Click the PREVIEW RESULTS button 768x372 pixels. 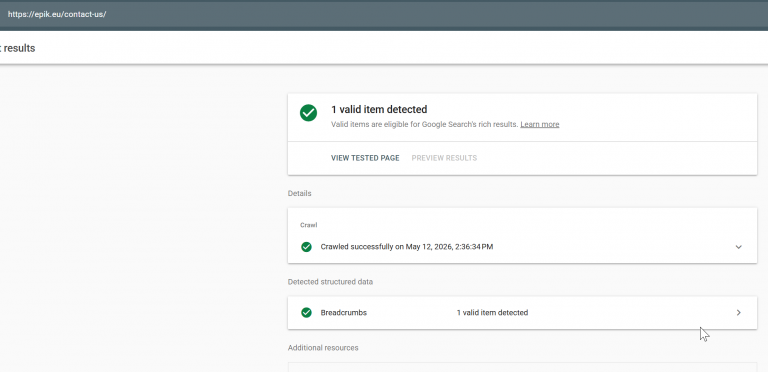tap(444, 158)
